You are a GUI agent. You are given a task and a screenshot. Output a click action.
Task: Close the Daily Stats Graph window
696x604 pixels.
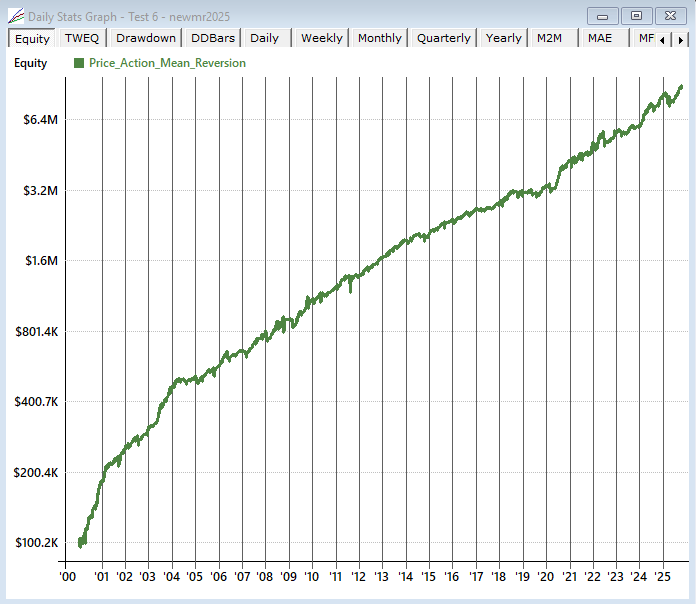click(670, 16)
